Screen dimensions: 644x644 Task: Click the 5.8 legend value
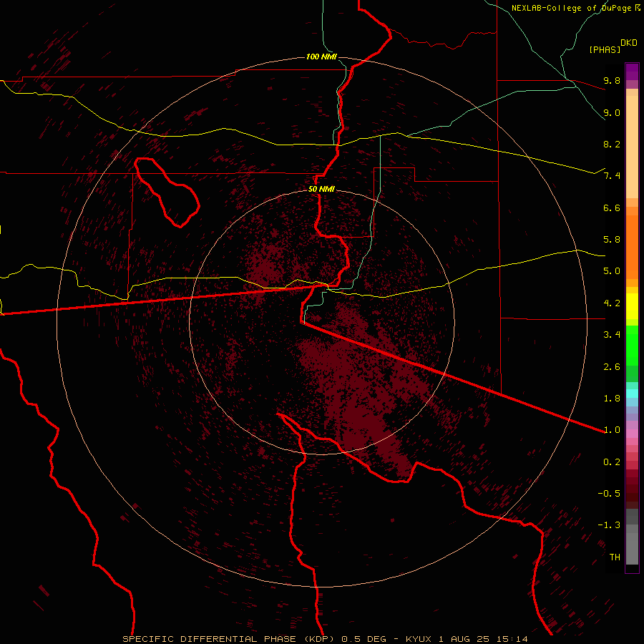pyautogui.click(x=612, y=240)
